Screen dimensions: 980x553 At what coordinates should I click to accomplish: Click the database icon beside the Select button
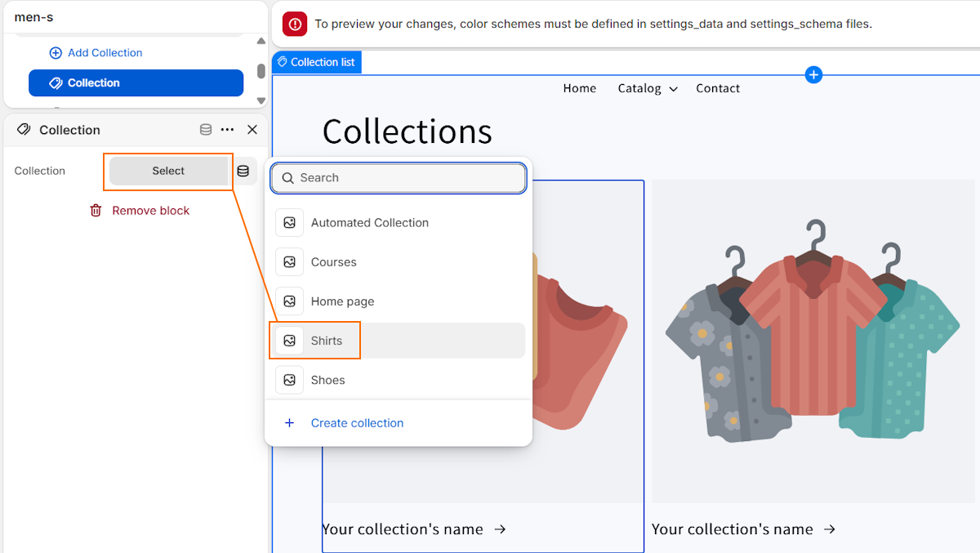[243, 171]
